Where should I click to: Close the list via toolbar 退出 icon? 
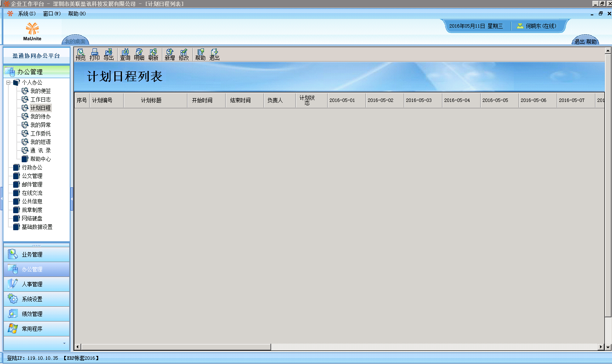coord(214,54)
